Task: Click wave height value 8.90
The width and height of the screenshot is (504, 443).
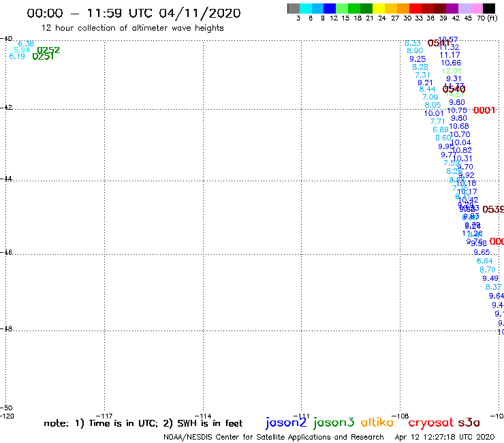Action: [x=415, y=51]
